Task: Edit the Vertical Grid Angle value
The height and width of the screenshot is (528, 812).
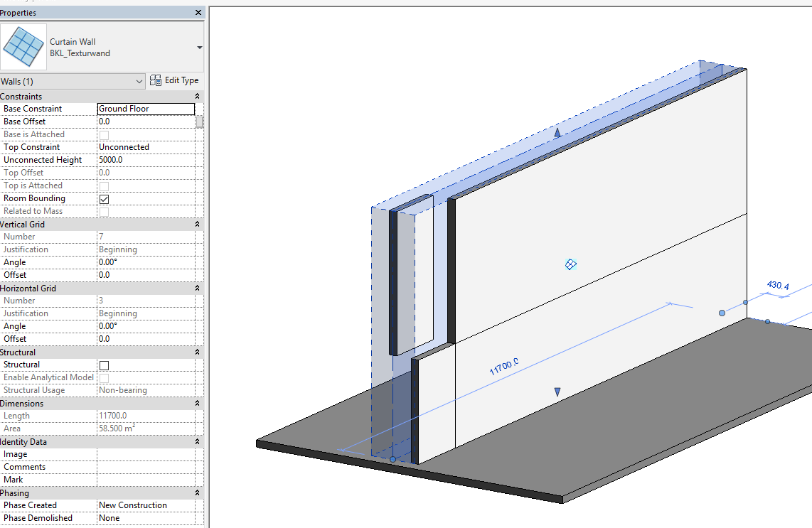Action: [146, 262]
